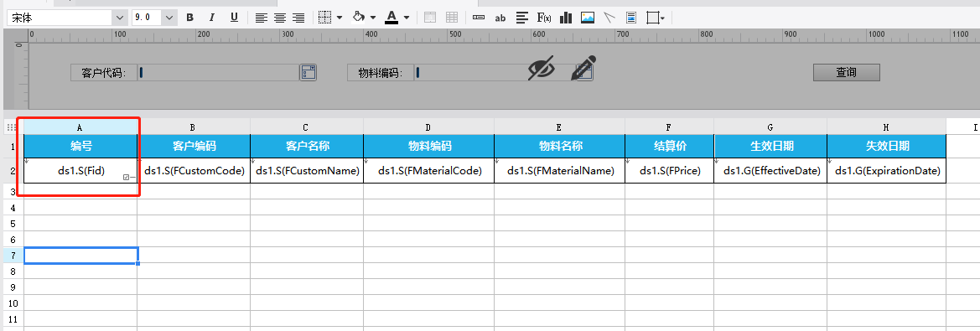Select the 生效日期 header cell

[x=770, y=146]
